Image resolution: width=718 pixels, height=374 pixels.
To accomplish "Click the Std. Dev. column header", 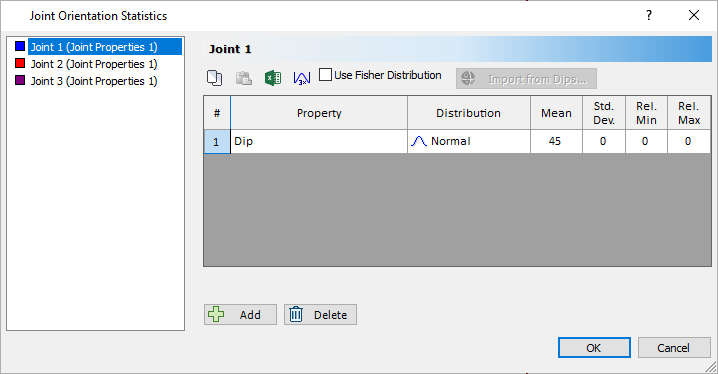I will (604, 113).
